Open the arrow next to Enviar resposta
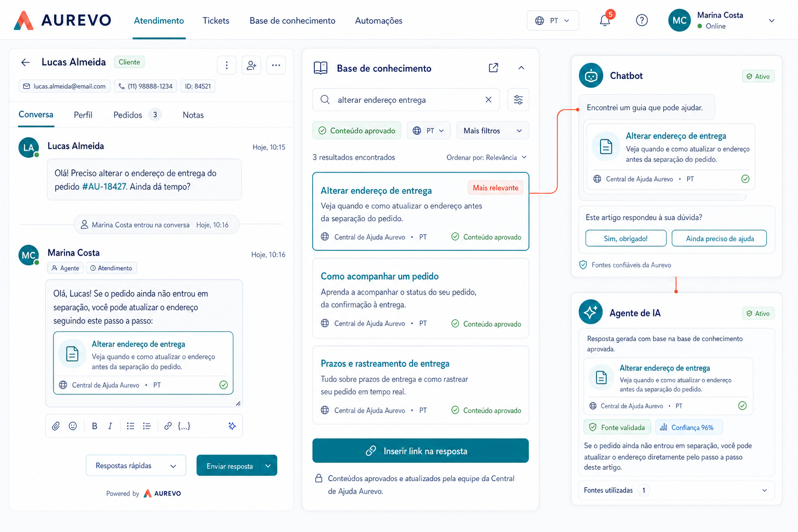 268,465
